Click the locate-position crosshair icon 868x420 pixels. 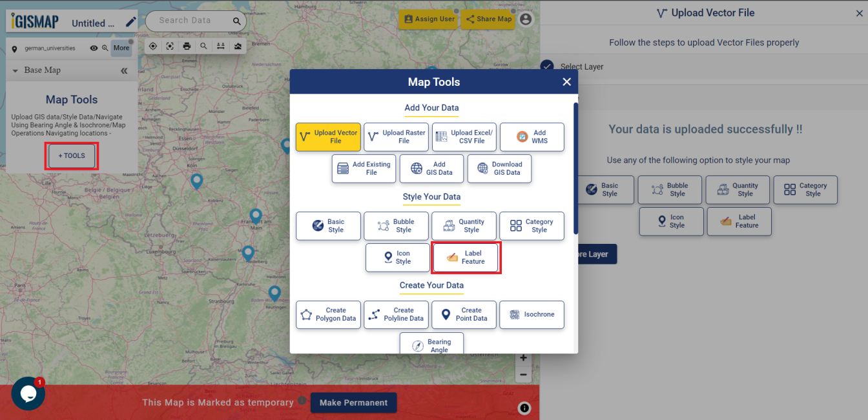click(152, 46)
